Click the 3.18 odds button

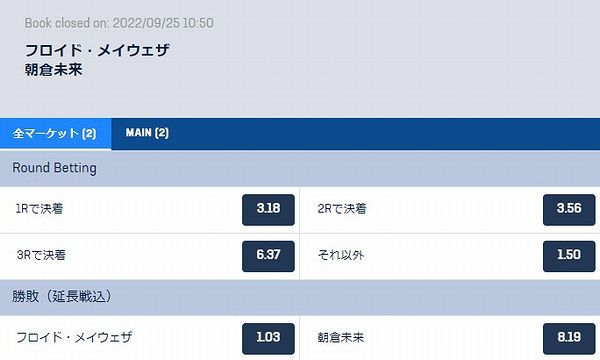pos(268,210)
